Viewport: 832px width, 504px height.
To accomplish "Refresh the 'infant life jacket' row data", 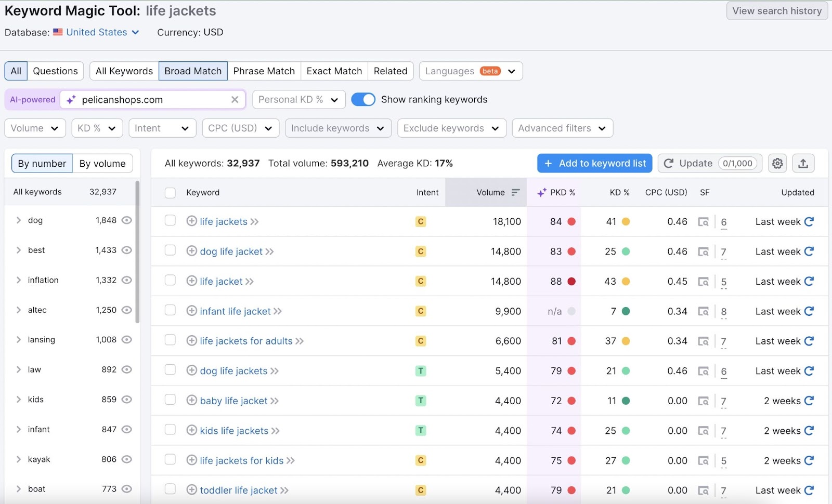I will (809, 311).
